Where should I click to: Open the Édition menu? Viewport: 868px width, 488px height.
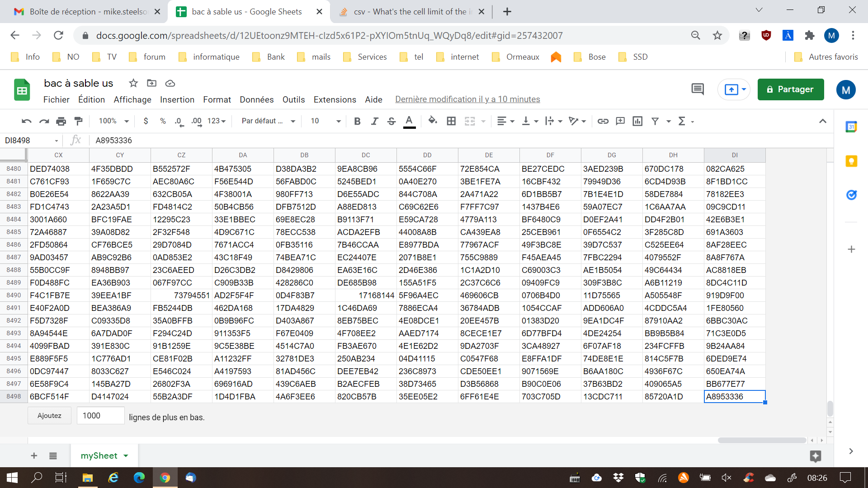(92, 99)
